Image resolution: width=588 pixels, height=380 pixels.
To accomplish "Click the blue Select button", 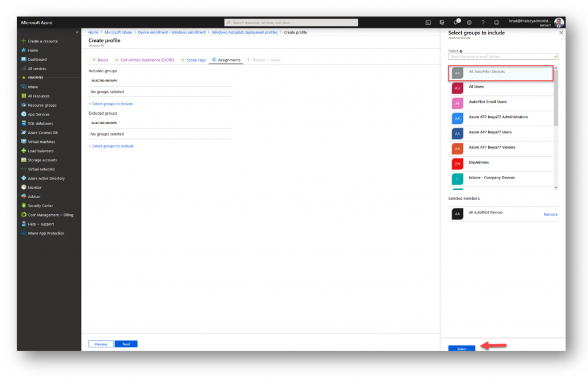I will [x=462, y=348].
